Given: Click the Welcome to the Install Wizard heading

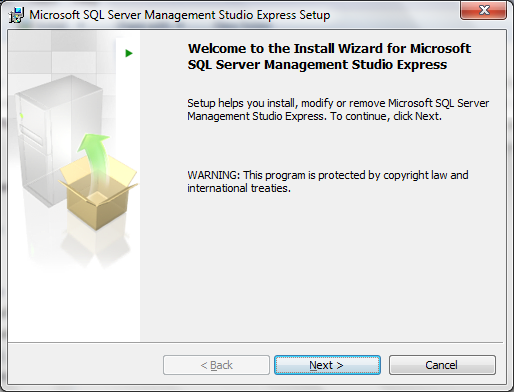Looking at the screenshot, I should (329, 56).
